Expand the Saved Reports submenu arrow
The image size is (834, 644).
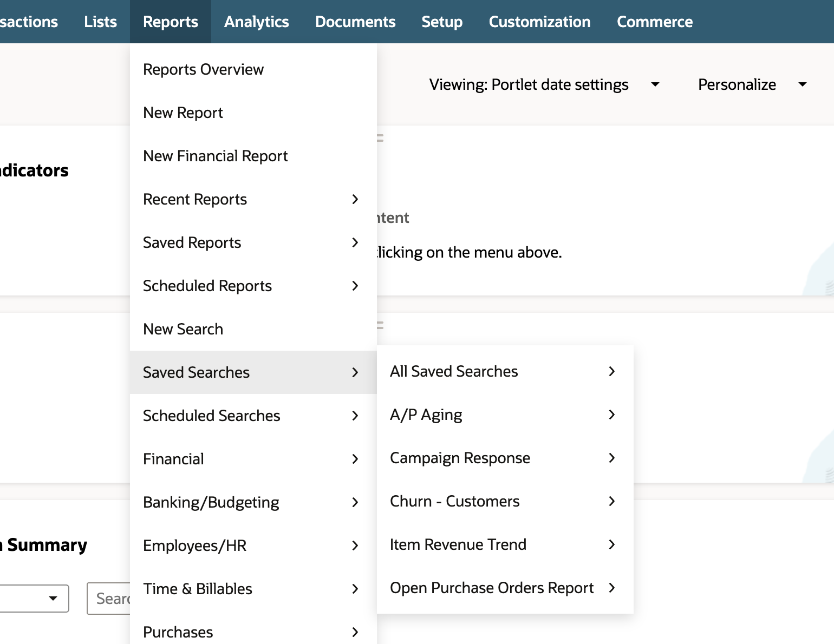click(355, 242)
